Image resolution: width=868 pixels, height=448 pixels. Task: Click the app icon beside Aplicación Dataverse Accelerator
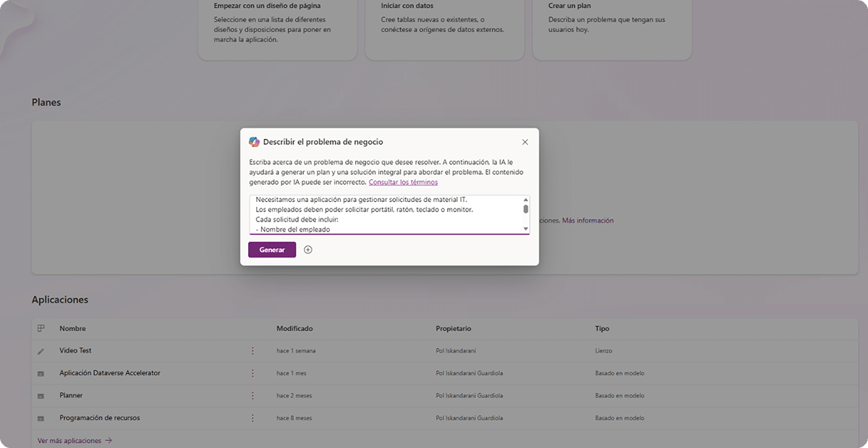click(x=41, y=373)
